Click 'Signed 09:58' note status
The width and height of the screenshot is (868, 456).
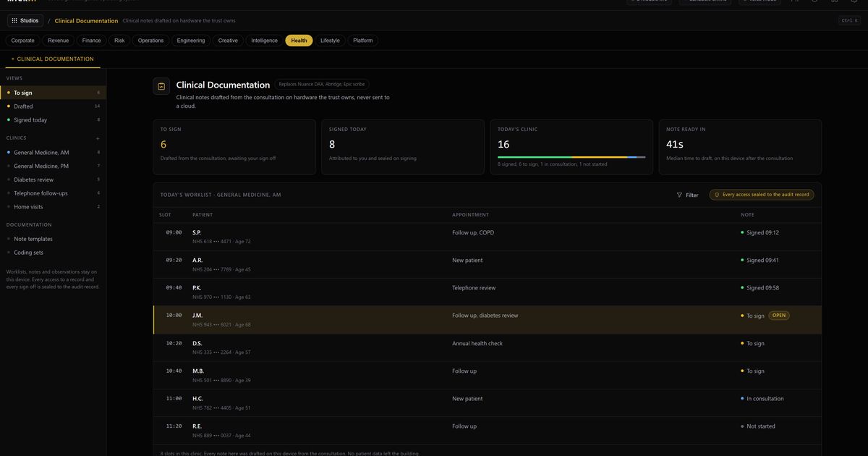click(x=759, y=287)
